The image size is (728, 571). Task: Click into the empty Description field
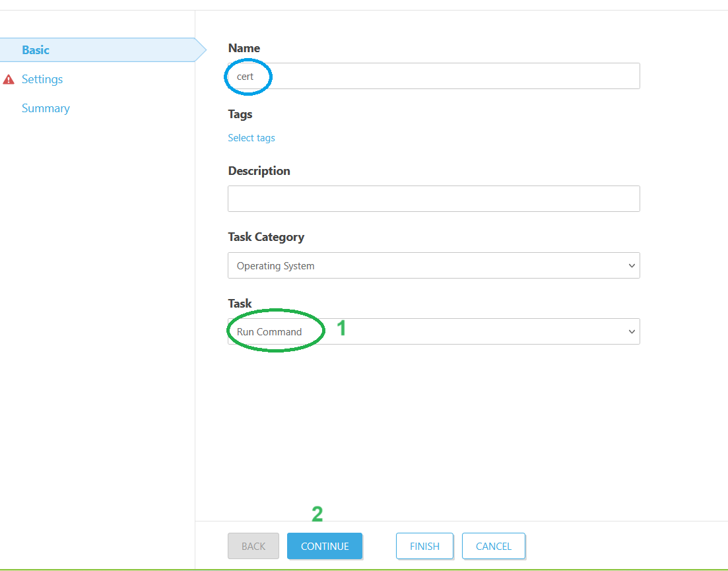coord(434,199)
